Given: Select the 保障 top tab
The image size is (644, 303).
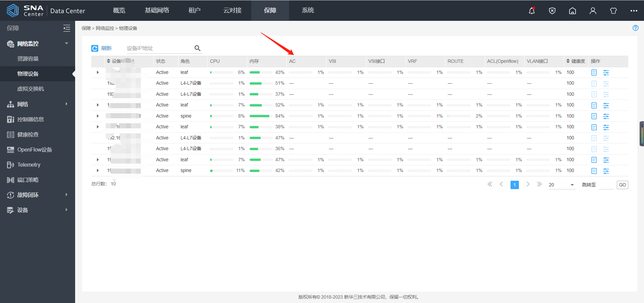Looking at the screenshot, I should point(270,10).
